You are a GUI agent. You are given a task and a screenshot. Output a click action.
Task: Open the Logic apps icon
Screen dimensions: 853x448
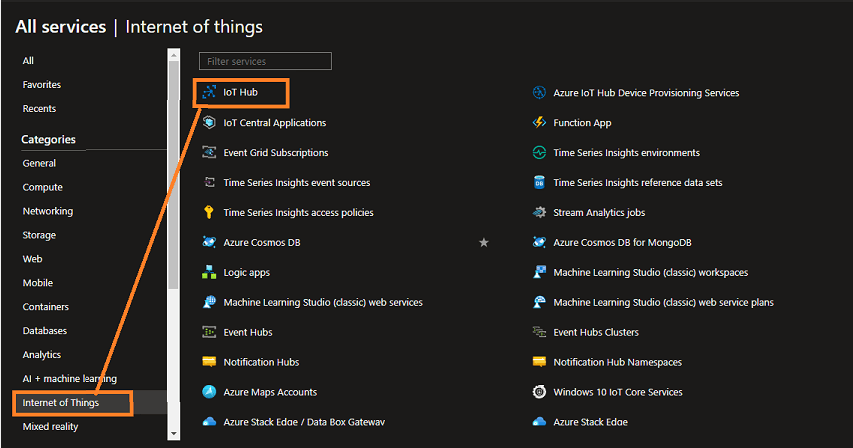coord(209,272)
